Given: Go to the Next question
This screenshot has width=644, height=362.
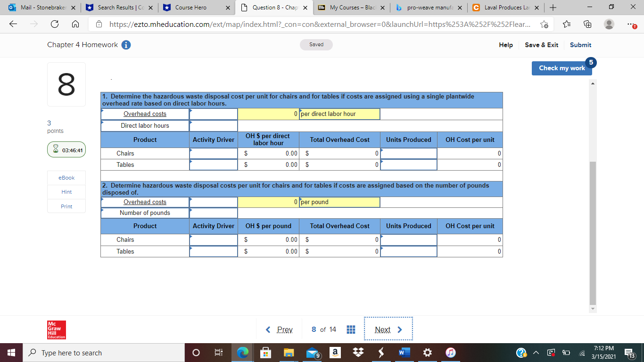Looking at the screenshot, I should [x=383, y=329].
